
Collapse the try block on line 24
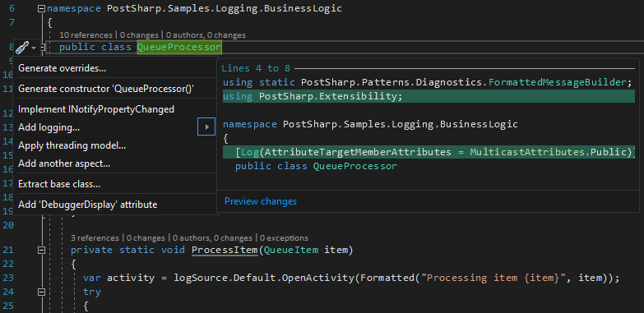pos(41,292)
